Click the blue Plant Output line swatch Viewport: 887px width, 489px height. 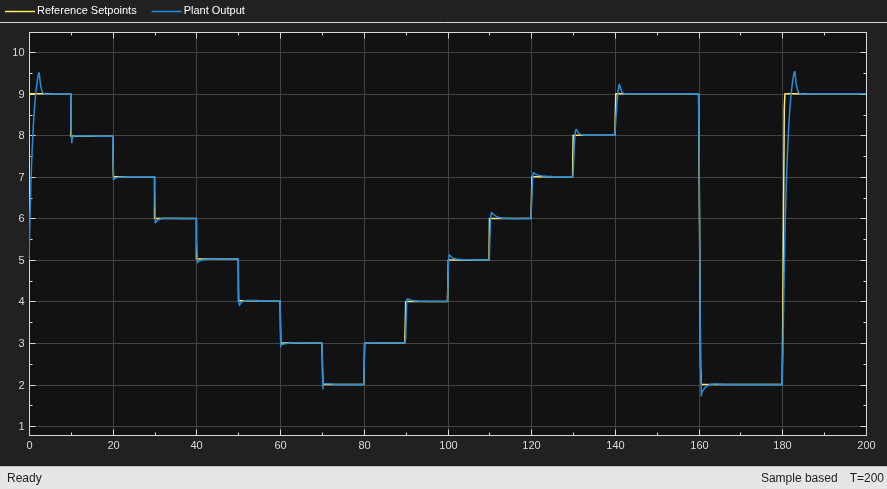[166, 11]
